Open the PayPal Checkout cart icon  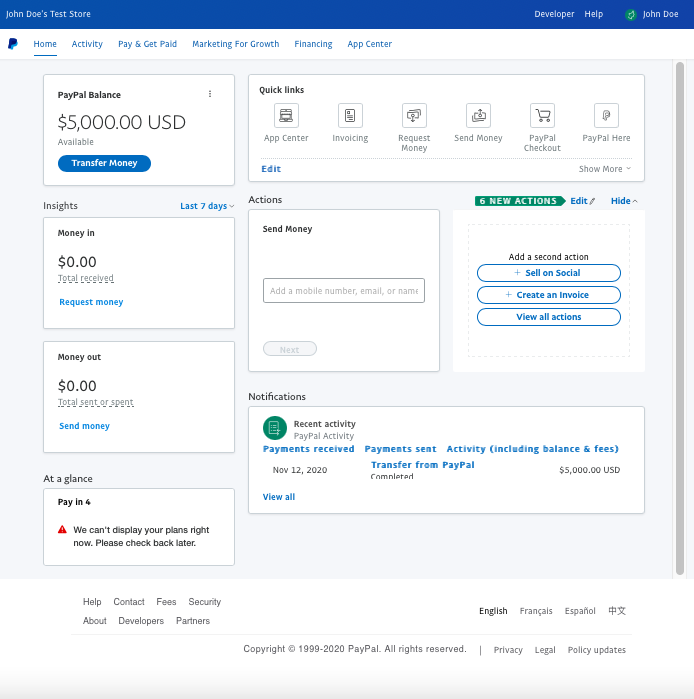[x=542, y=115]
